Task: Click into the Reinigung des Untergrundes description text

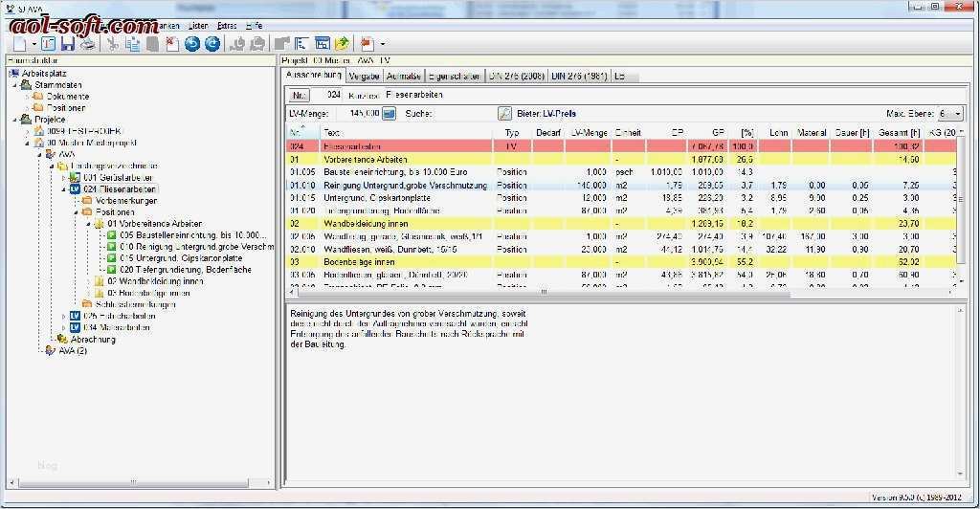Action: 409,328
